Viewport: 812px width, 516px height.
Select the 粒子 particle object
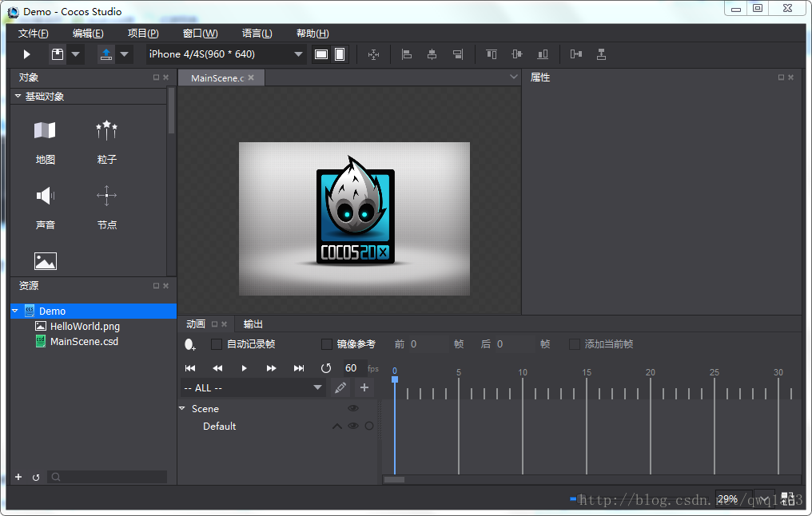pos(106,142)
